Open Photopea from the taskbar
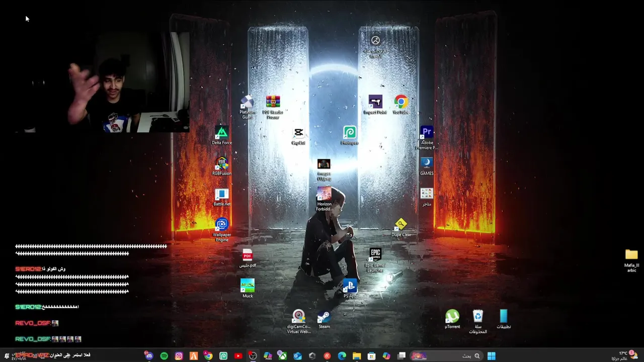 (x=223, y=356)
